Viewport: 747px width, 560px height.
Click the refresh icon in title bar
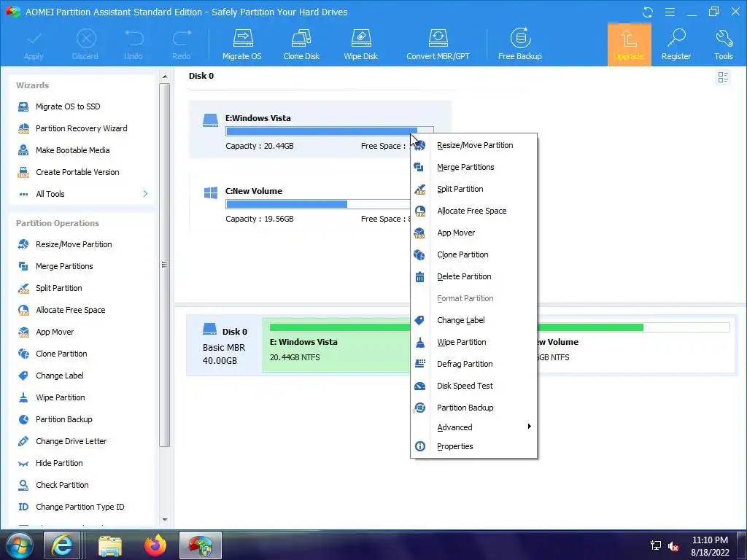tap(648, 12)
